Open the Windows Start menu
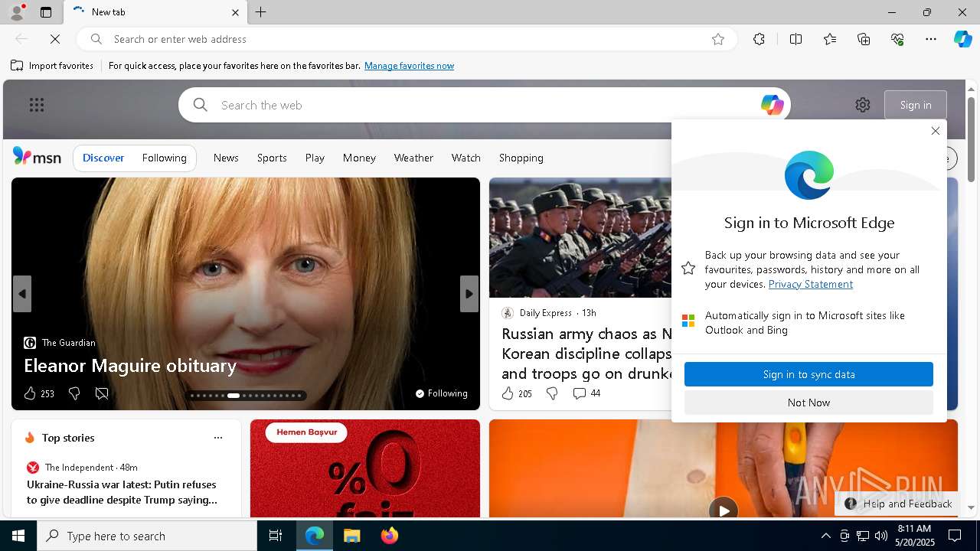This screenshot has height=551, width=980. tap(18, 536)
